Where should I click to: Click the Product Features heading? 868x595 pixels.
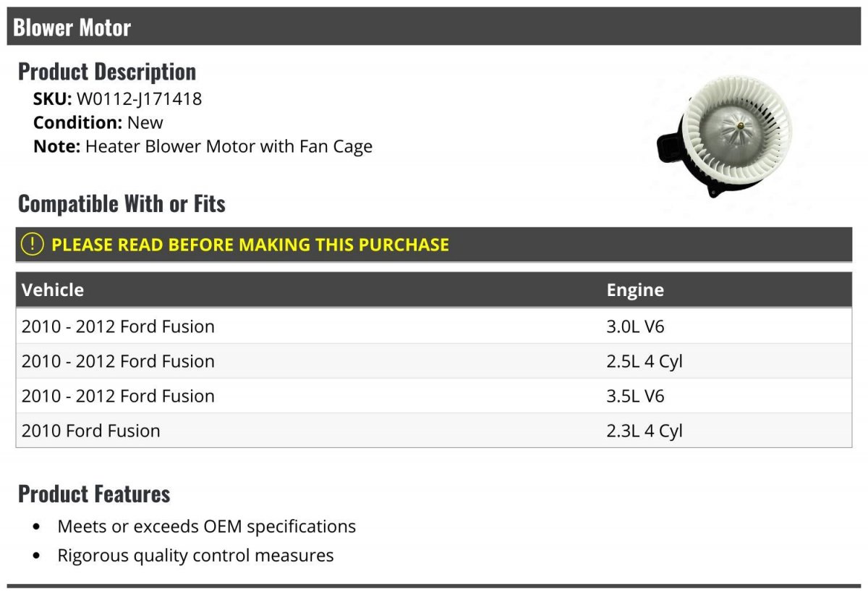pos(94,494)
